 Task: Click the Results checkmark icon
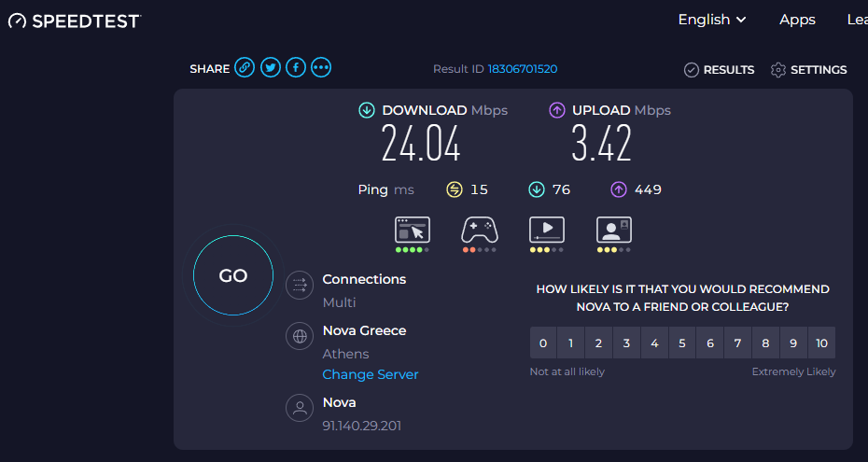click(x=692, y=70)
